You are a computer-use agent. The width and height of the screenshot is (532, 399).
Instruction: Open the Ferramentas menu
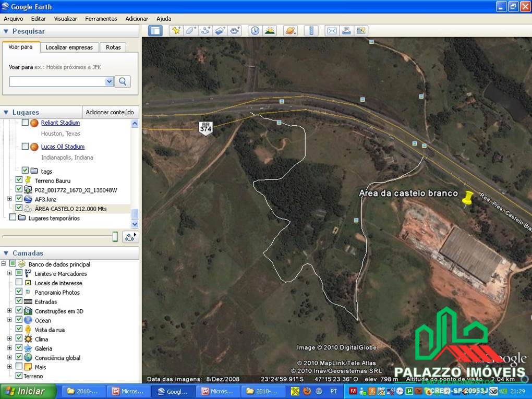(101, 18)
